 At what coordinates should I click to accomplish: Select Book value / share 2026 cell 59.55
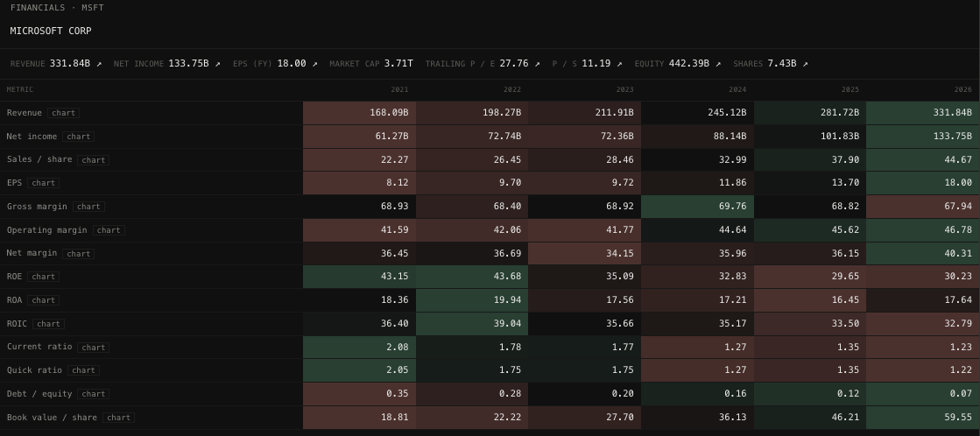coord(923,418)
